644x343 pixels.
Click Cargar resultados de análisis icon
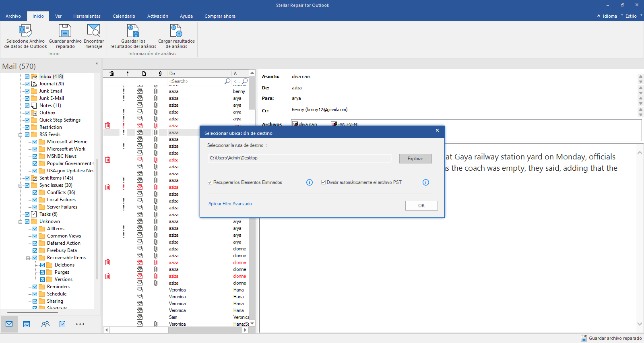176,31
